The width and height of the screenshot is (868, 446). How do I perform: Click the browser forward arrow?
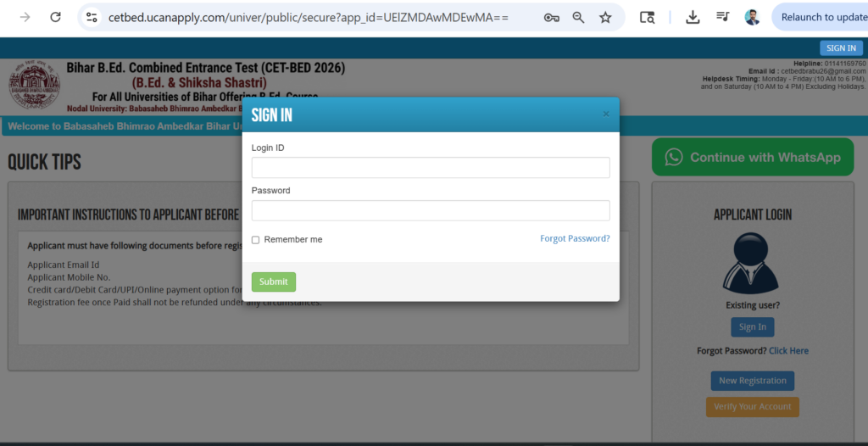[x=25, y=17]
